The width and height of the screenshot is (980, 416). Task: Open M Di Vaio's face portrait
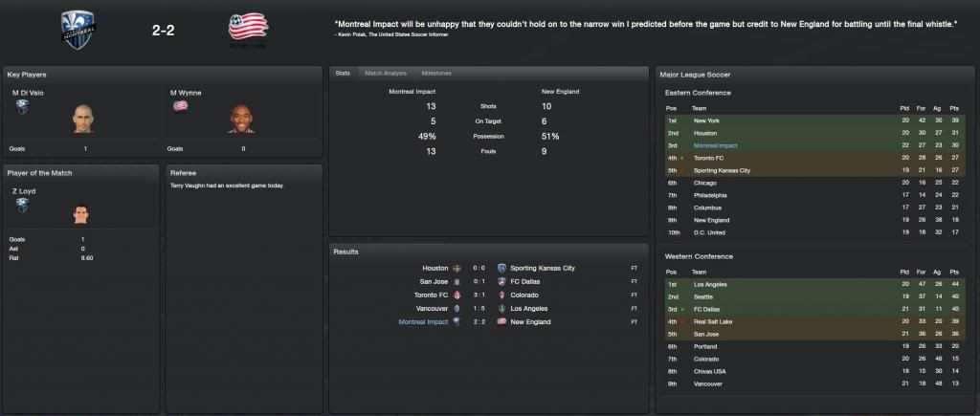83,119
